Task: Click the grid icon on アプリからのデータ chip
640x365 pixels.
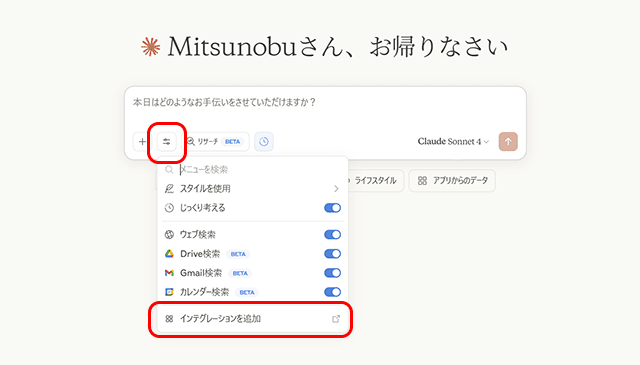Action: [x=422, y=180]
